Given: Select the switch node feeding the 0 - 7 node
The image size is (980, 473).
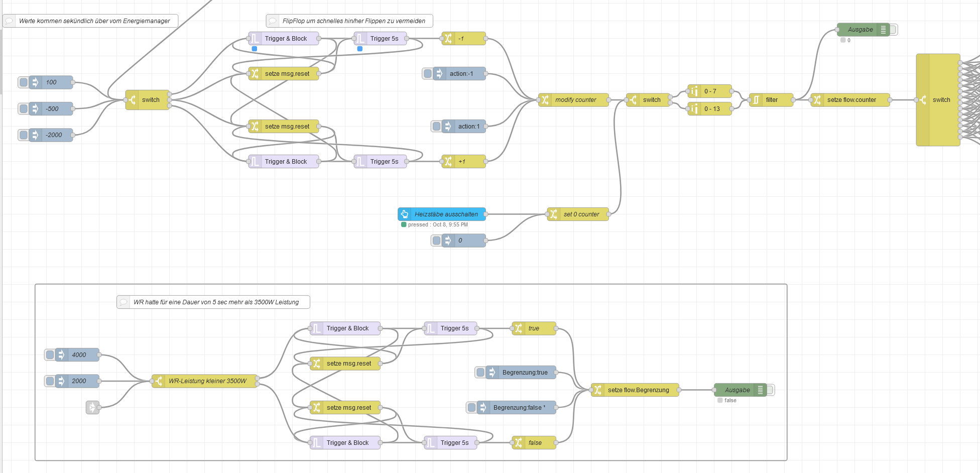Looking at the screenshot, I should [x=648, y=100].
